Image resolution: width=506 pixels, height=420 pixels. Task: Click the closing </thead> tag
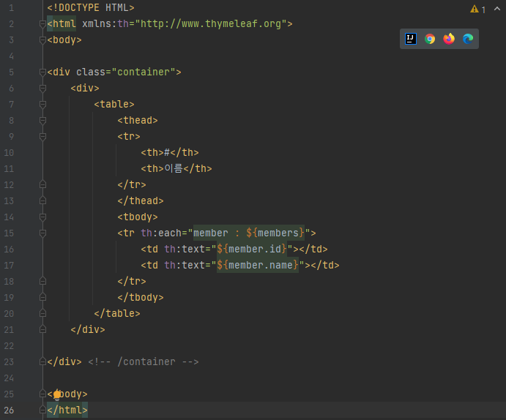click(141, 200)
